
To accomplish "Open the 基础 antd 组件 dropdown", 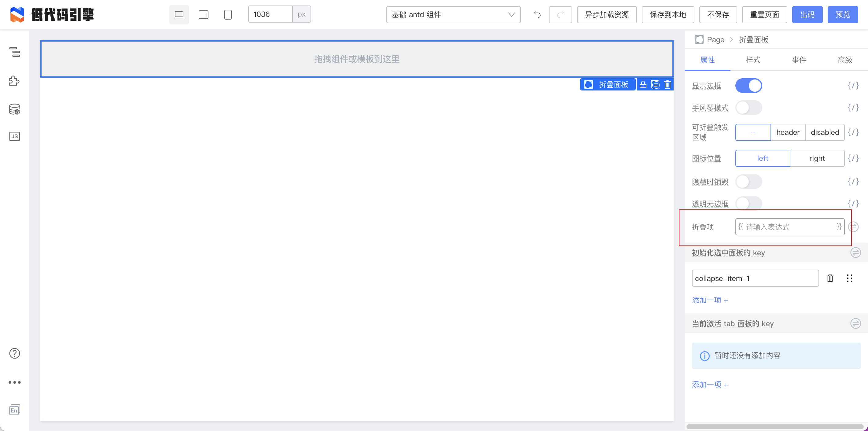I will tap(453, 14).
